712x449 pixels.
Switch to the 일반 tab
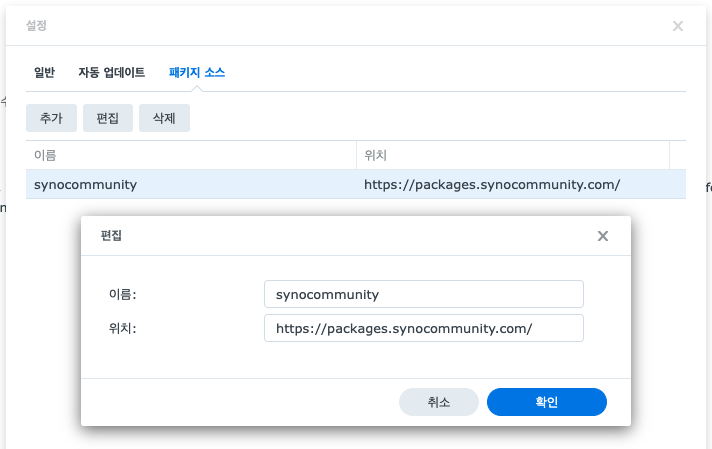pyautogui.click(x=44, y=72)
